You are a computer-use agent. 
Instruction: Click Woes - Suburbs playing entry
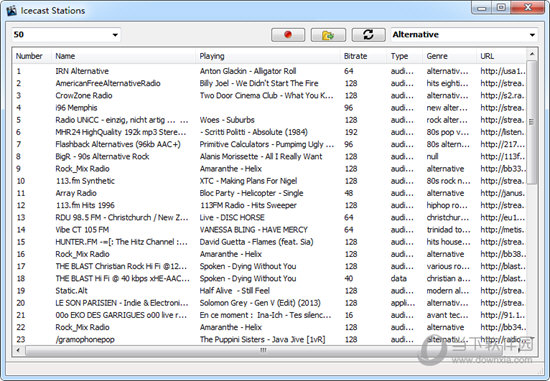tap(227, 120)
